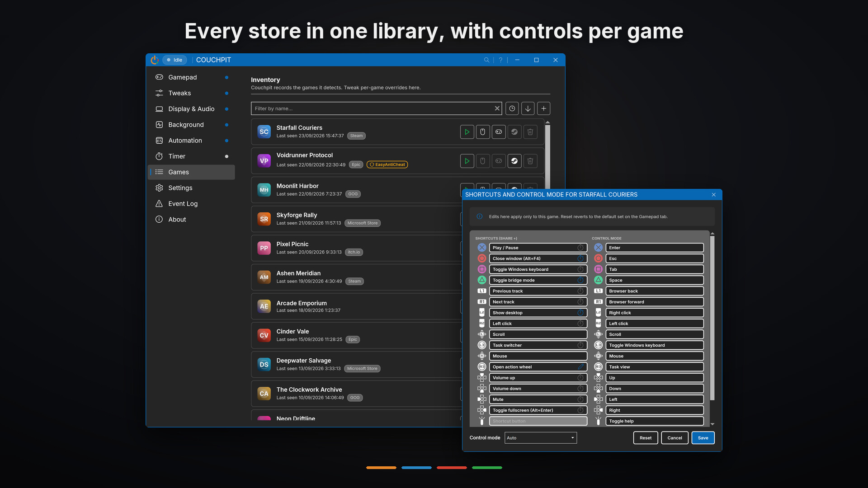
Task: Click the Cancel button in shortcuts dialog
Action: (675, 438)
